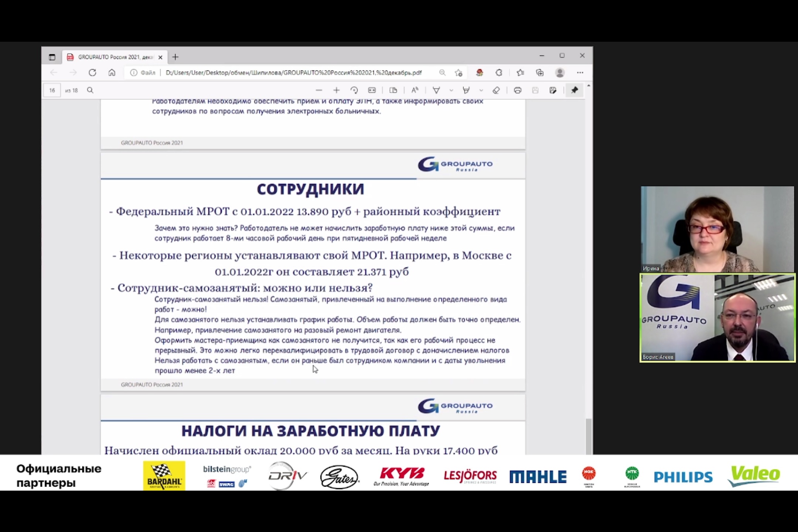798x532 pixels.
Task: Click the NTK partner logo
Action: [632, 477]
